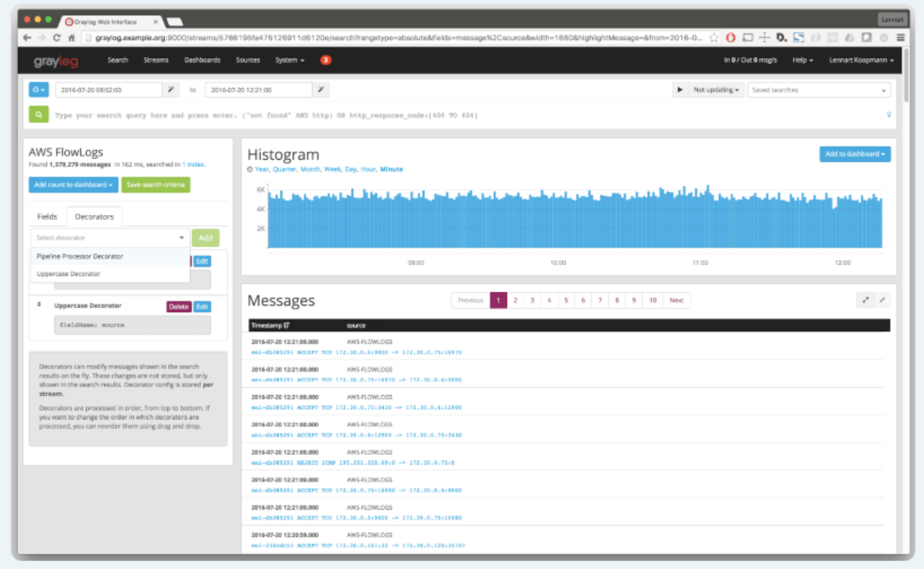924x569 pixels.
Task: Select the Graylog Web Interface browser tab
Action: coord(111,22)
